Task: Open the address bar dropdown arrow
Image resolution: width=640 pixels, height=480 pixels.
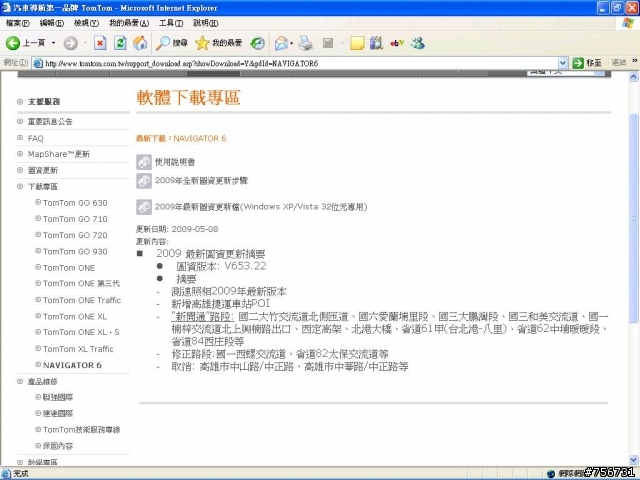Action: tap(562, 63)
